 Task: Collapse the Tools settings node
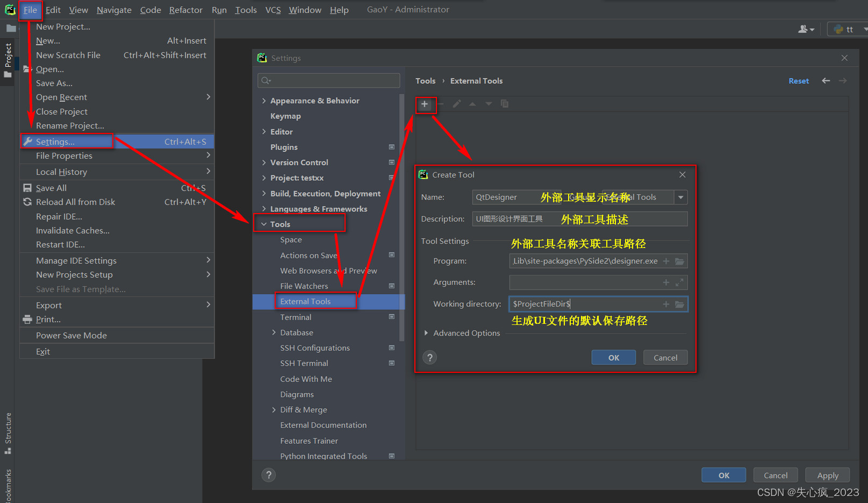click(264, 224)
